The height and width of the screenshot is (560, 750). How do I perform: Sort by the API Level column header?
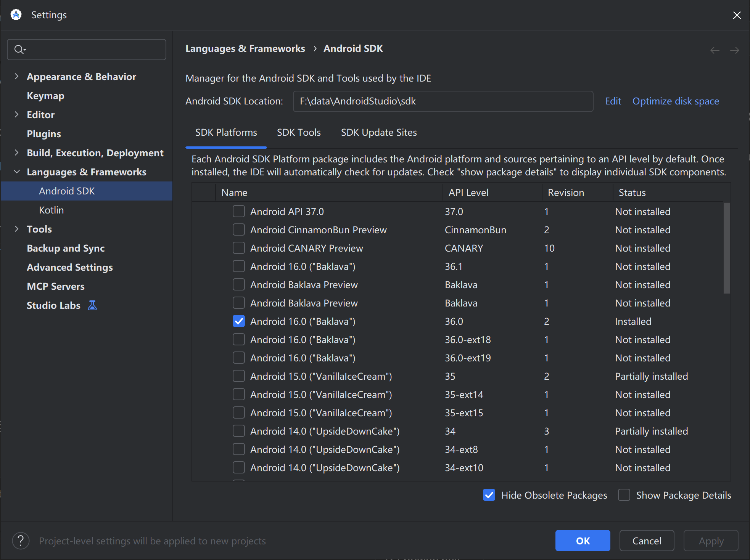[492, 193]
